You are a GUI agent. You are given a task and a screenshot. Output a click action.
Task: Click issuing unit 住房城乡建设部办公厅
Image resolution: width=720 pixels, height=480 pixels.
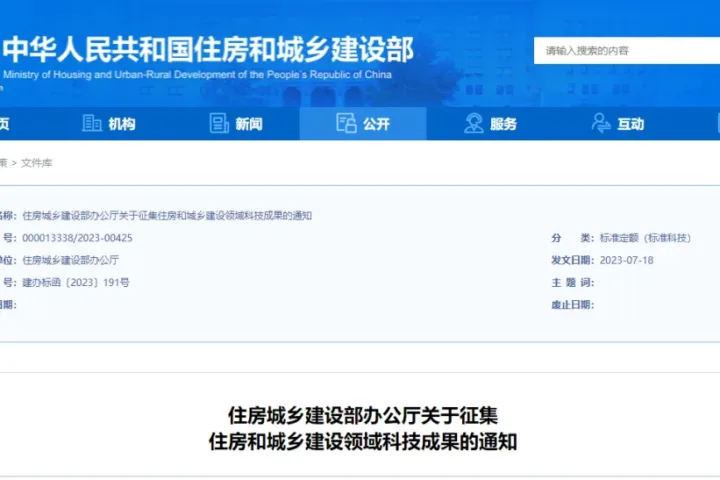(71, 260)
